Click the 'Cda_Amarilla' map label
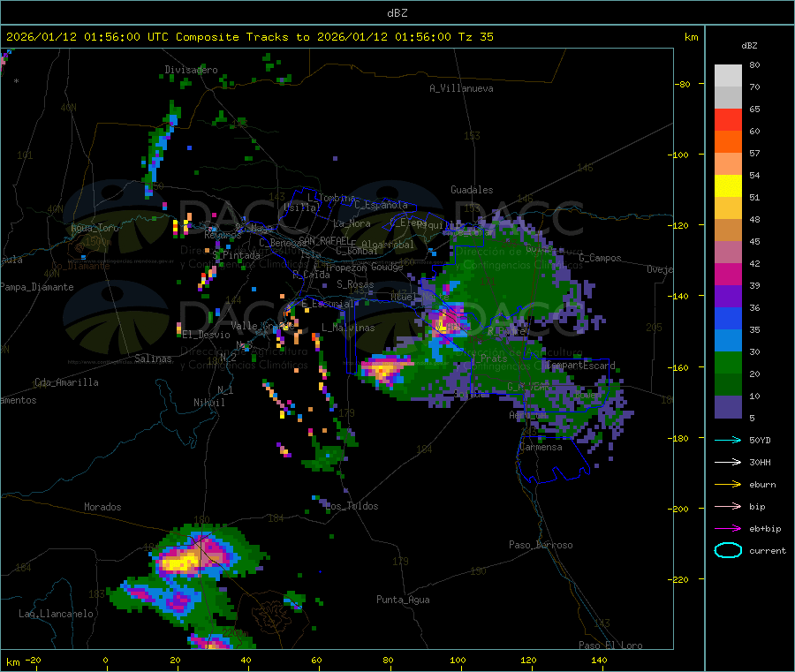This screenshot has width=795, height=672. click(x=66, y=382)
